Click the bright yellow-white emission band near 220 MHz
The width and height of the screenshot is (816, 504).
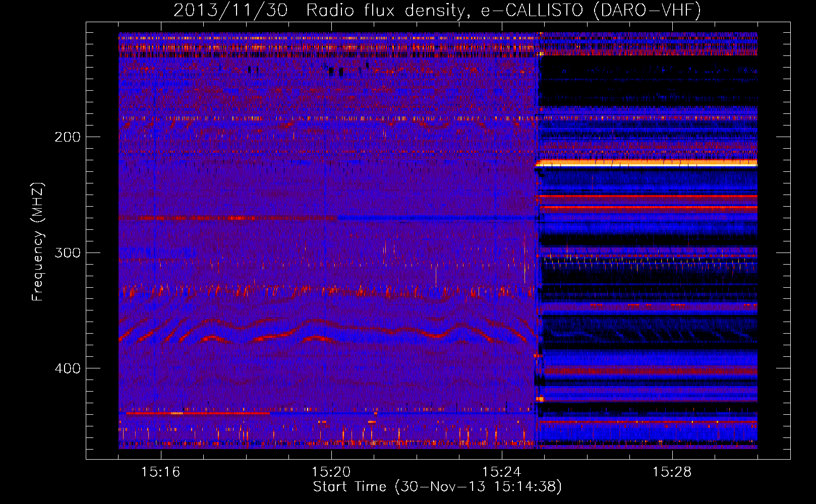647,163
